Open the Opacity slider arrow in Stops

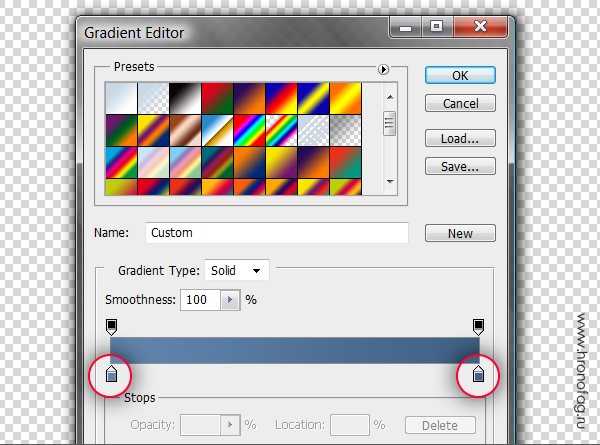coord(230,425)
